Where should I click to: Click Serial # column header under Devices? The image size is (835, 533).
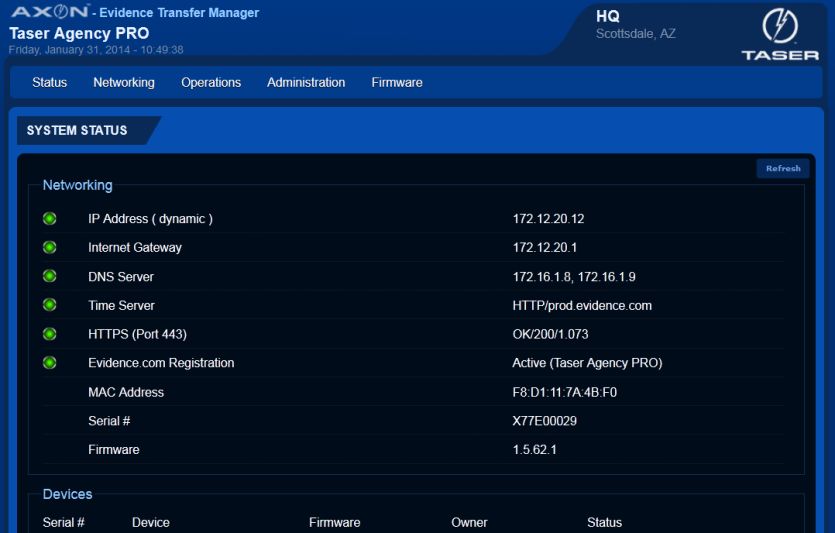click(63, 522)
